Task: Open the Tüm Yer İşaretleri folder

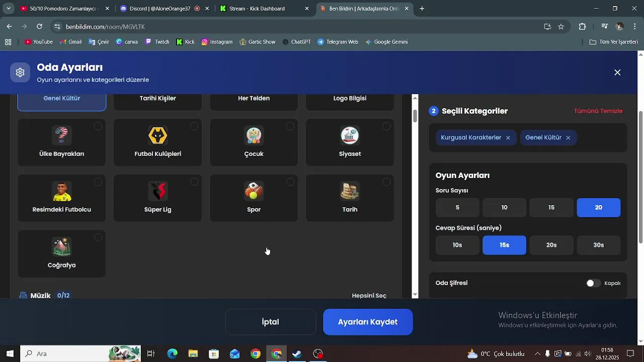Action: [614, 42]
